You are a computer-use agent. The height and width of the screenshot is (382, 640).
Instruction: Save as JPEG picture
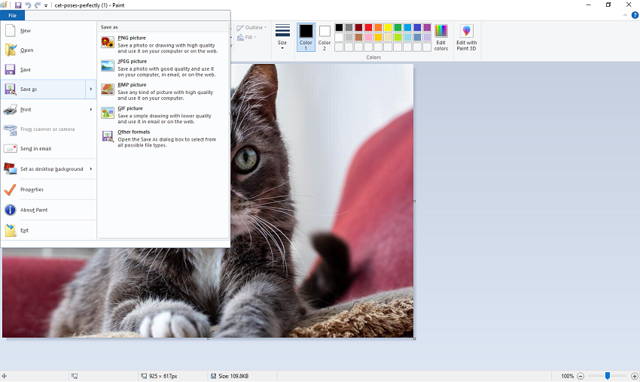(x=163, y=68)
